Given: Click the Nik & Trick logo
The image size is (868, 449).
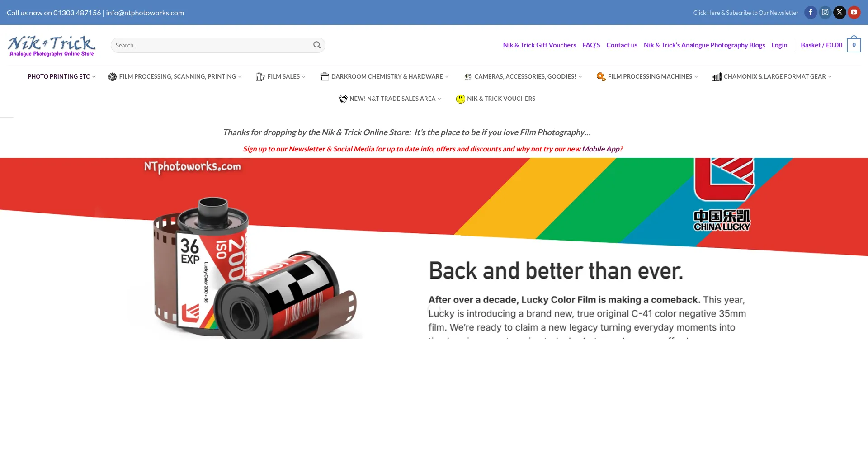Looking at the screenshot, I should click(x=52, y=45).
